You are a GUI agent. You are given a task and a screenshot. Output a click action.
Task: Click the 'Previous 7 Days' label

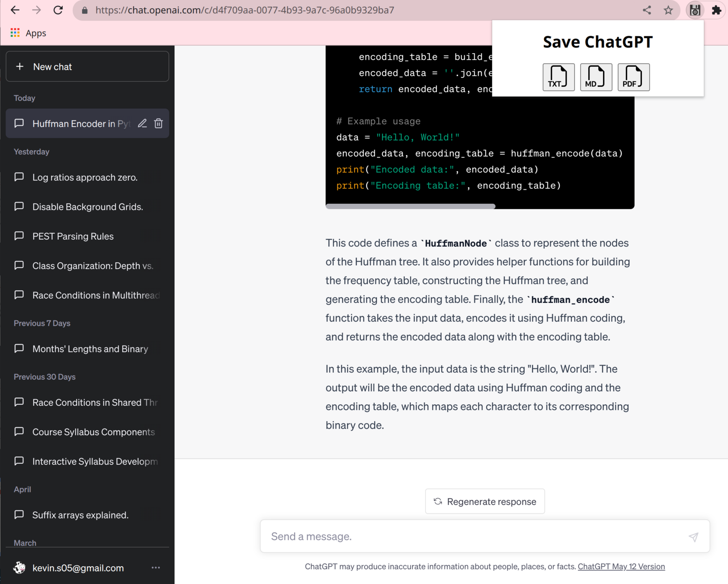pos(42,323)
